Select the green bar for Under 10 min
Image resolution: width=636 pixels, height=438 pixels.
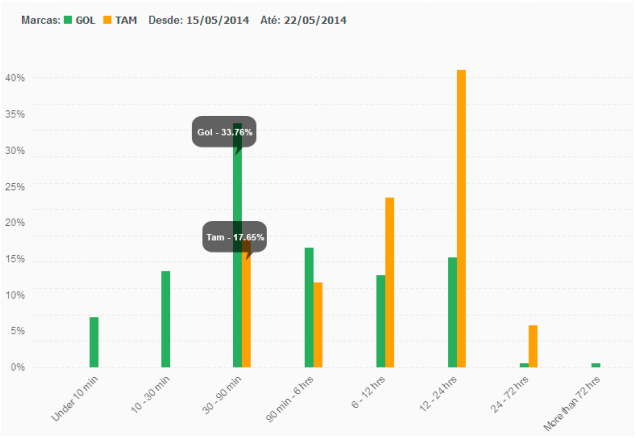(x=94, y=342)
